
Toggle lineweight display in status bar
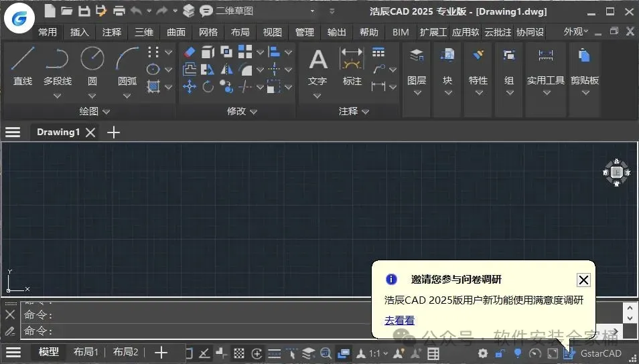[x=274, y=353]
